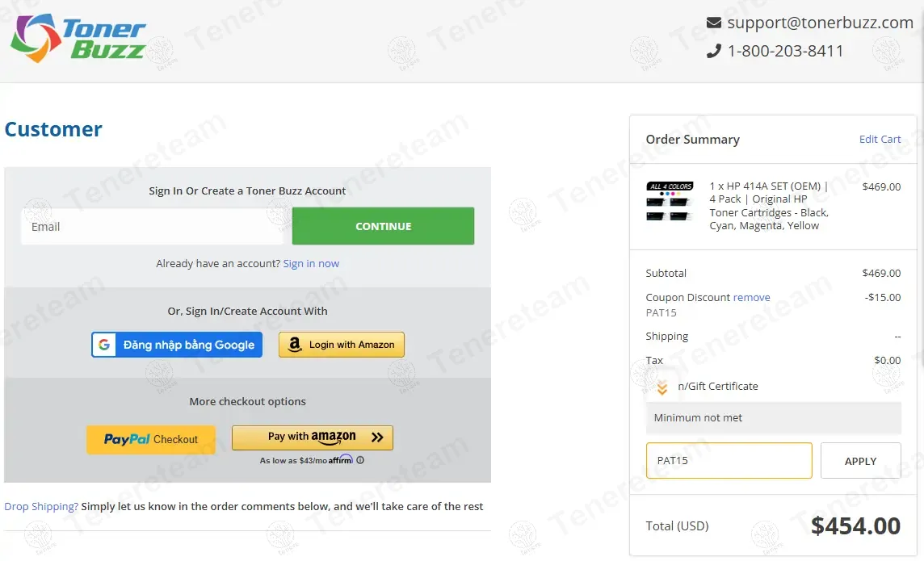Click the support@tonerbuzz.com email address
The width and height of the screenshot is (924, 561).
tap(820, 23)
